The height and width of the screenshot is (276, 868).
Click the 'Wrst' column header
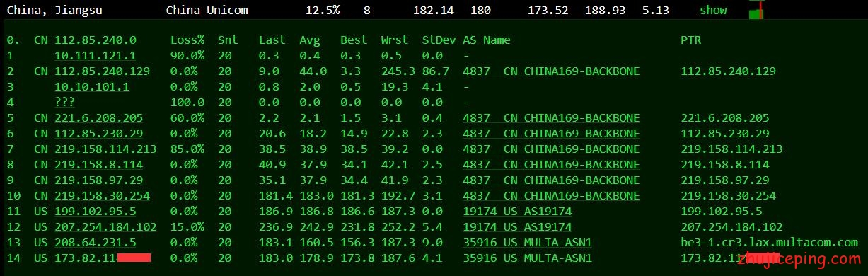pos(394,40)
